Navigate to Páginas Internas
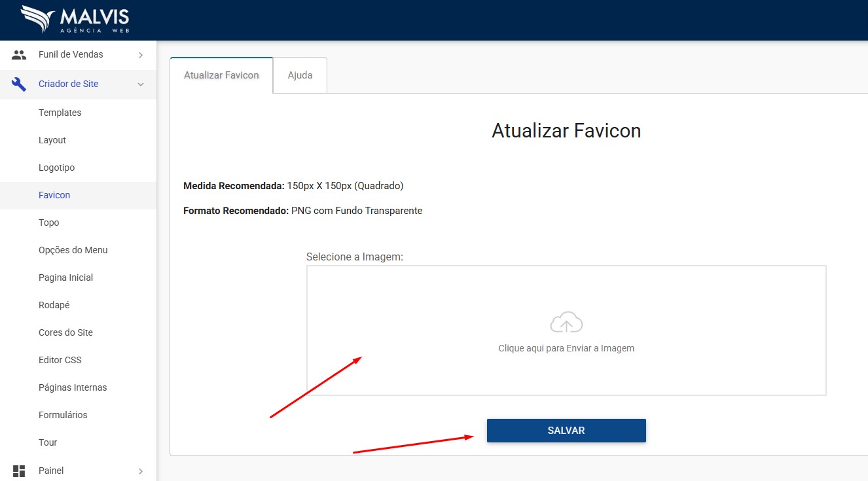This screenshot has height=481, width=868. click(x=73, y=387)
